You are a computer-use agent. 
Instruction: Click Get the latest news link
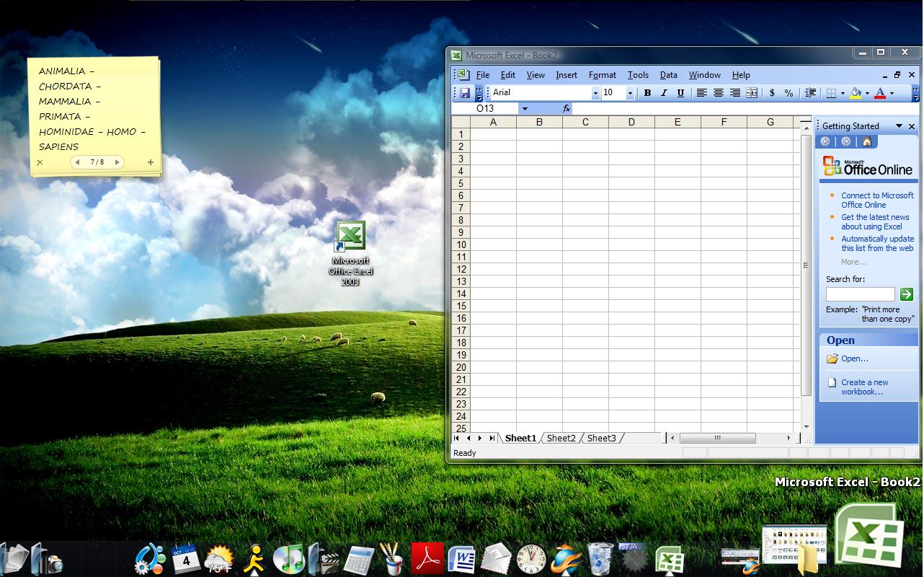click(x=875, y=221)
